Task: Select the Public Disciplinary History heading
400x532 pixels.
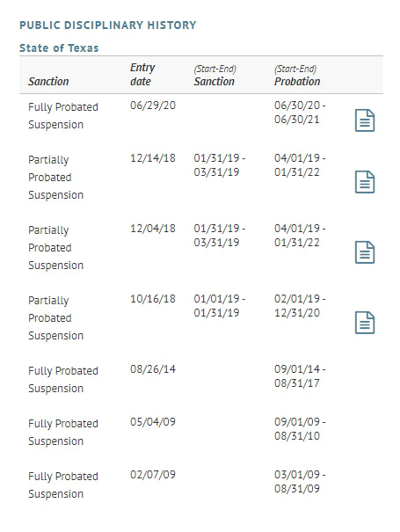Action: 108,26
